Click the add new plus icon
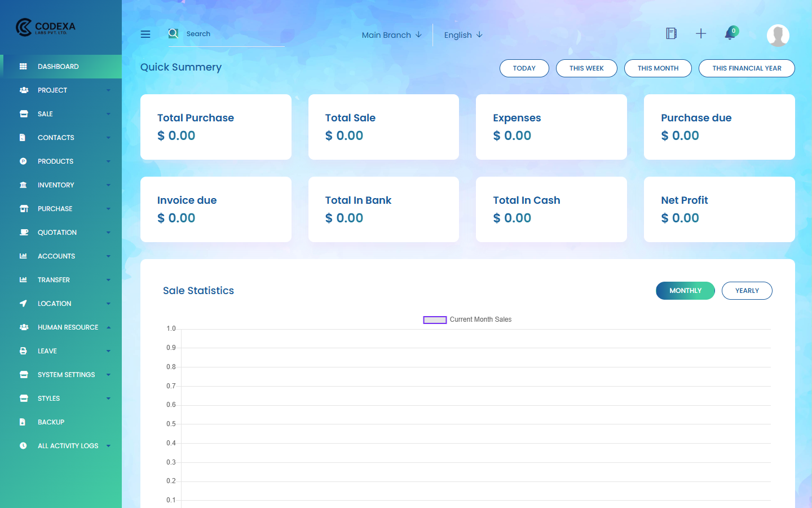812x508 pixels. pyautogui.click(x=700, y=34)
